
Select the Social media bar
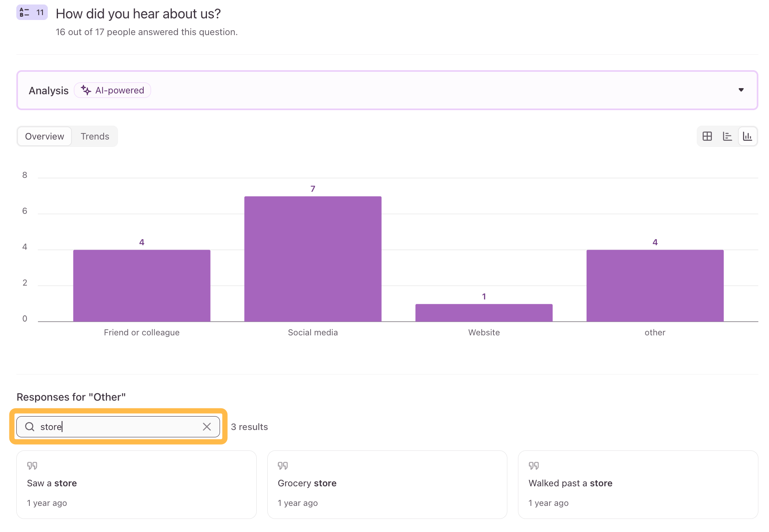pyautogui.click(x=313, y=259)
